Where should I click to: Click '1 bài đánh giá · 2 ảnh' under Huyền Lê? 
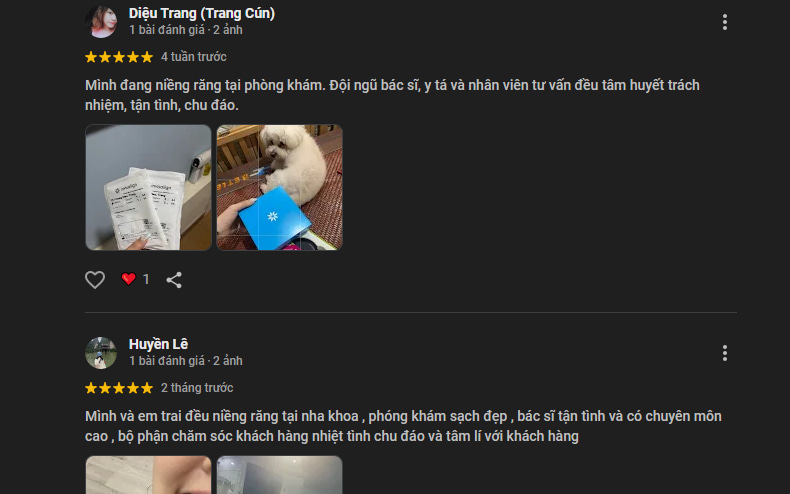coord(185,361)
